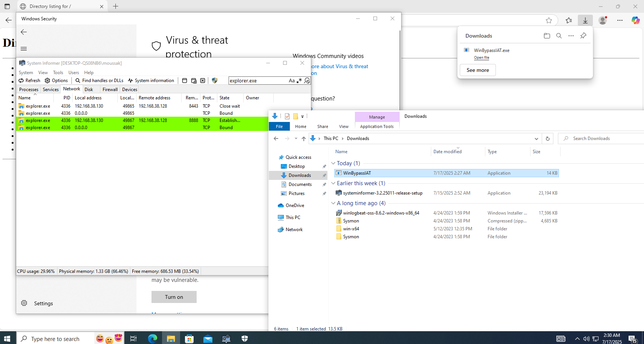Viewport: 644px width, 344px height.
Task: Click See more in Downloads popup
Action: (x=478, y=70)
